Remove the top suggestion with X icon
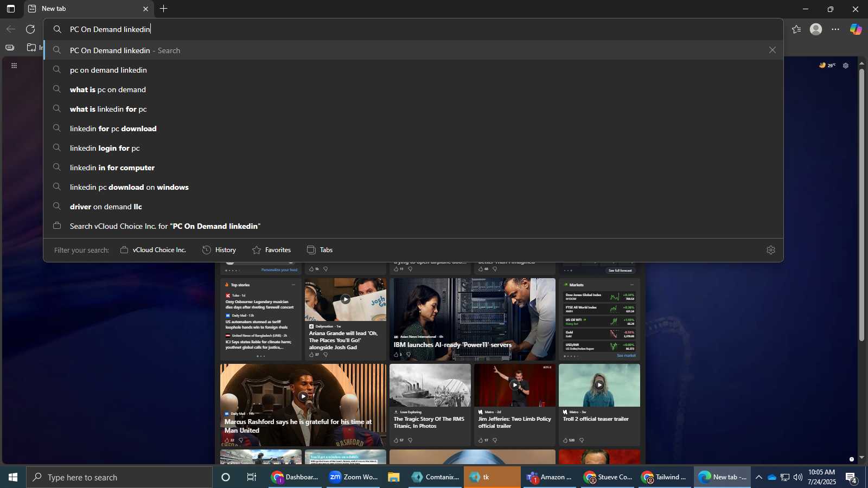Viewport: 868px width, 488px height. point(772,50)
